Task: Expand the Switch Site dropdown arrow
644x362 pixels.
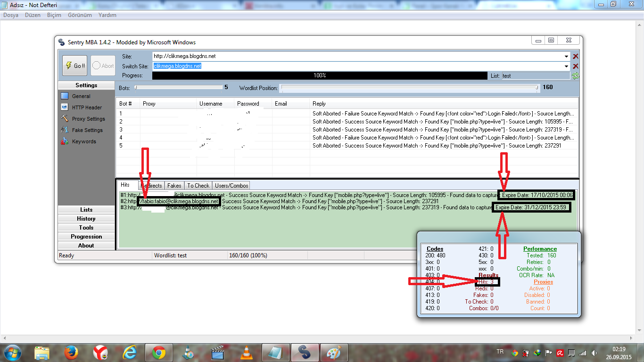Action: coord(566,66)
